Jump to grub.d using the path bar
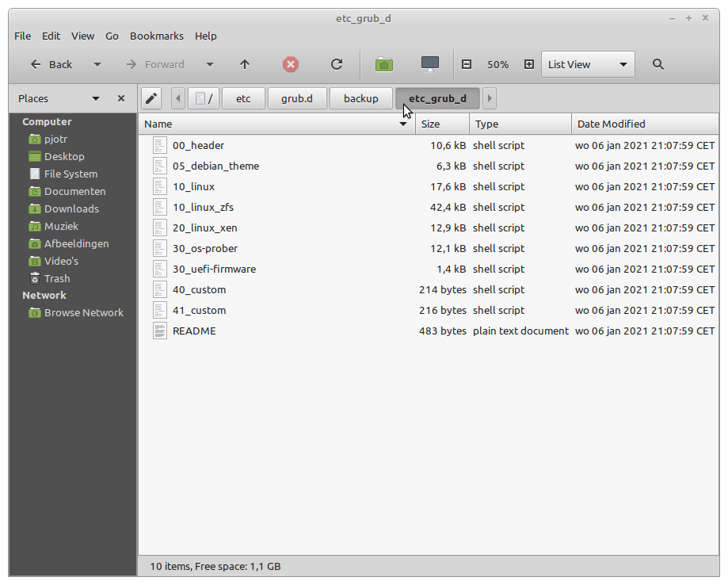Screen dimensions: 728x585 pos(297,98)
